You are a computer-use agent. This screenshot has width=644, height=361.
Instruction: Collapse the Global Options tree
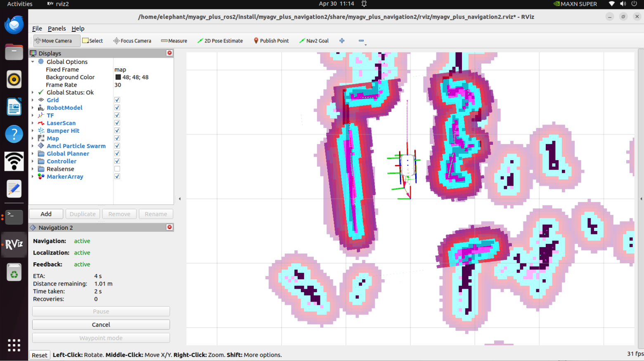(x=33, y=61)
